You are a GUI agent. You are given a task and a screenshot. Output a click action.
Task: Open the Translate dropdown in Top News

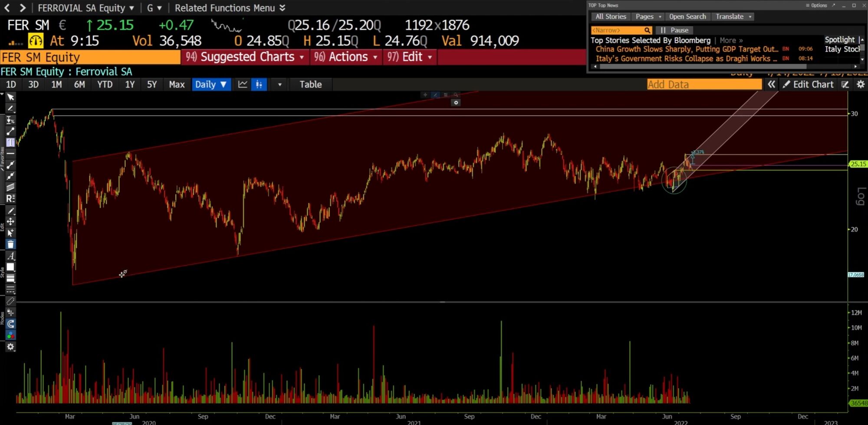pyautogui.click(x=733, y=16)
